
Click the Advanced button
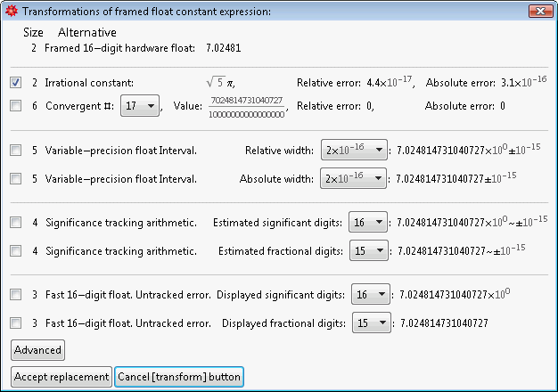tap(37, 349)
